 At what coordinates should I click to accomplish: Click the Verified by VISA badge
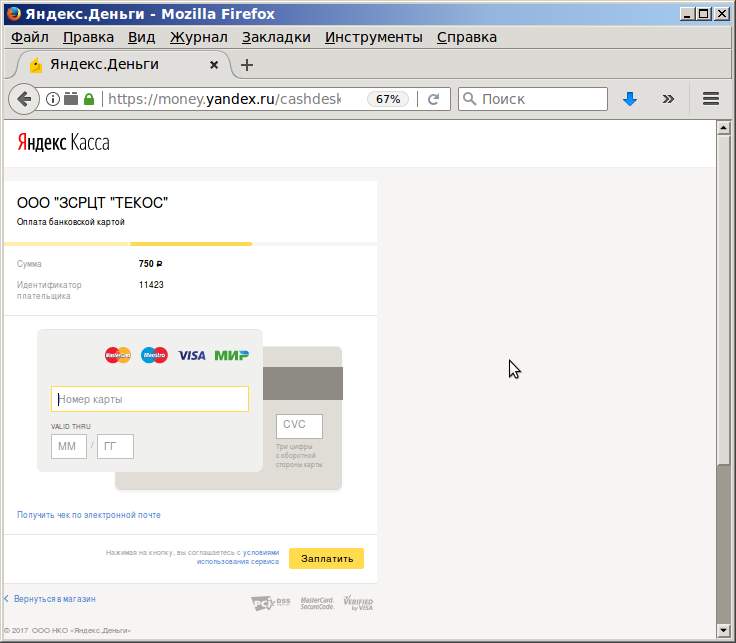click(359, 603)
